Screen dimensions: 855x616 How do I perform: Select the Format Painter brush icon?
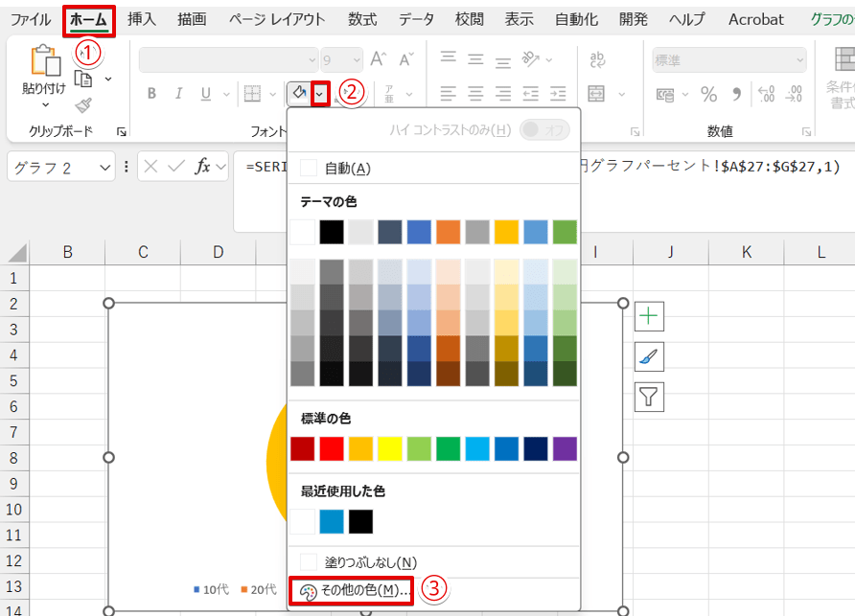tap(83, 104)
